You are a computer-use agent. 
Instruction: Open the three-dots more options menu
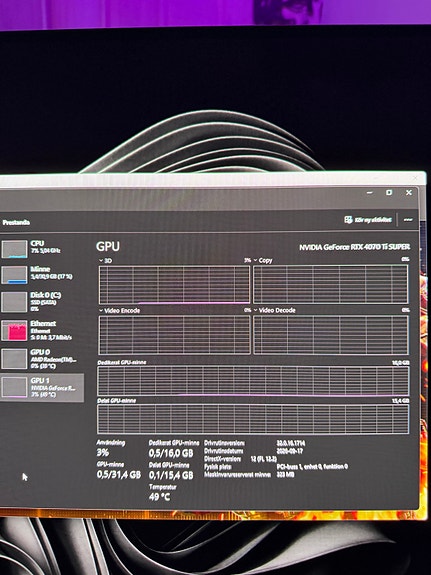click(408, 220)
